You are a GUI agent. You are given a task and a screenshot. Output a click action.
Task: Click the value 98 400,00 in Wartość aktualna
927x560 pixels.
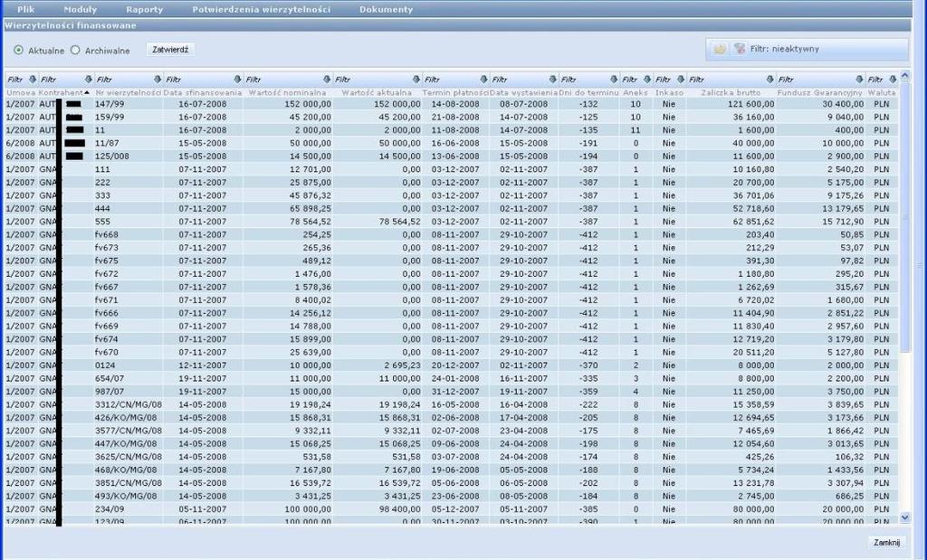[399, 508]
